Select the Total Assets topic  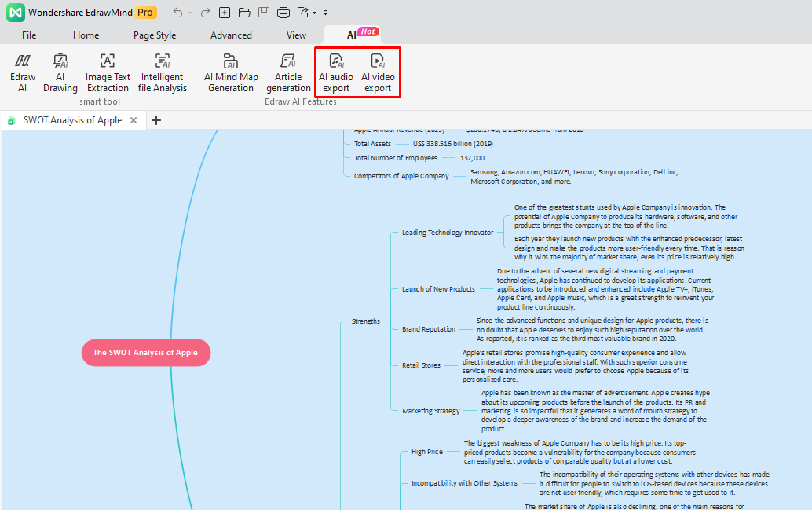click(372, 144)
